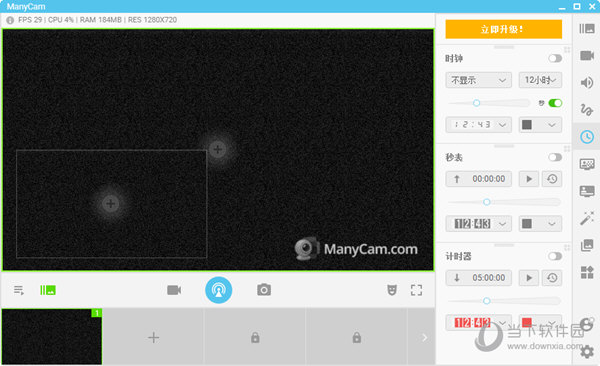The width and height of the screenshot is (600, 366).
Task: Open timer red font style dropdown
Action: coord(478,322)
